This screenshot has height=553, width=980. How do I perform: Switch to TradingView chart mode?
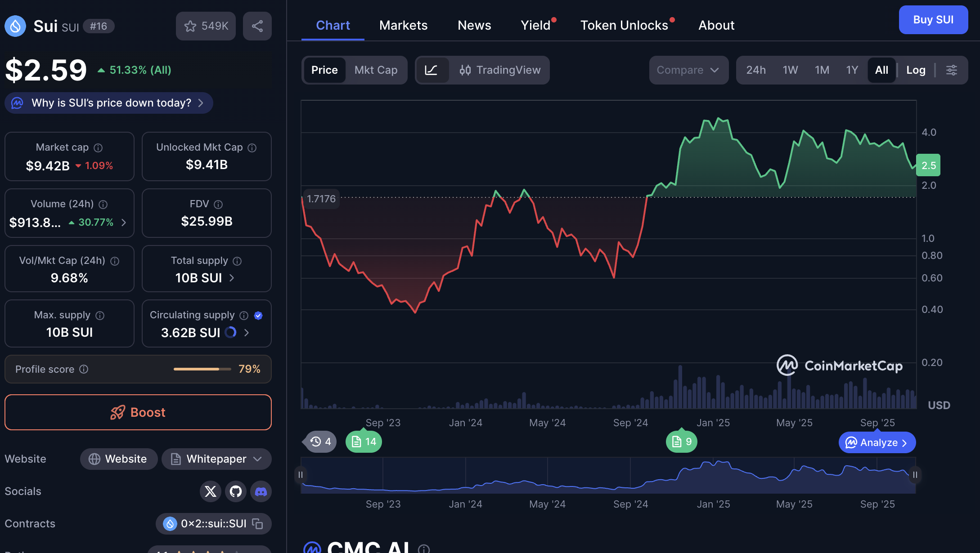click(500, 70)
